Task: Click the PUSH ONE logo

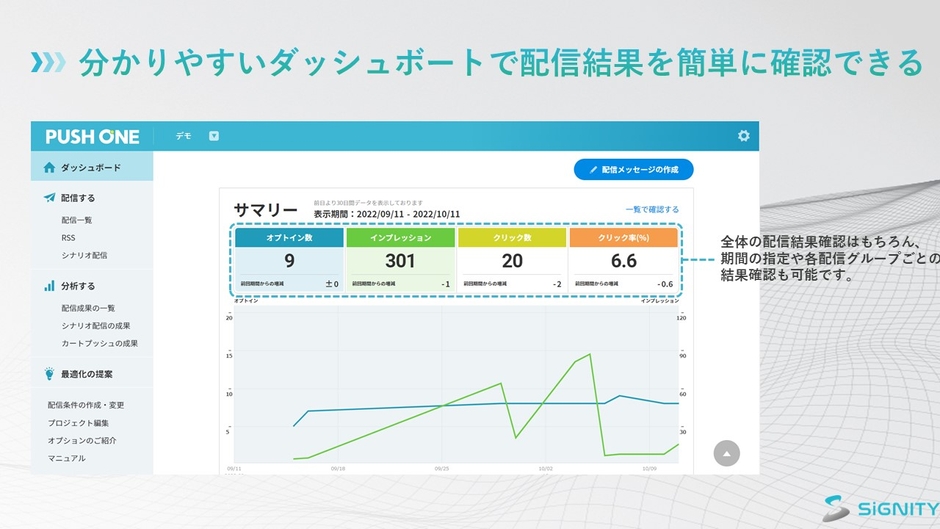Action: coord(93,136)
